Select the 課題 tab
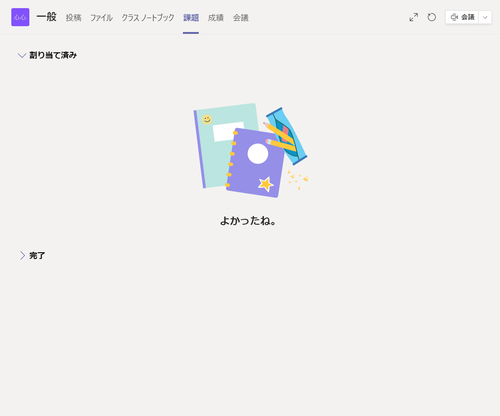 191,18
